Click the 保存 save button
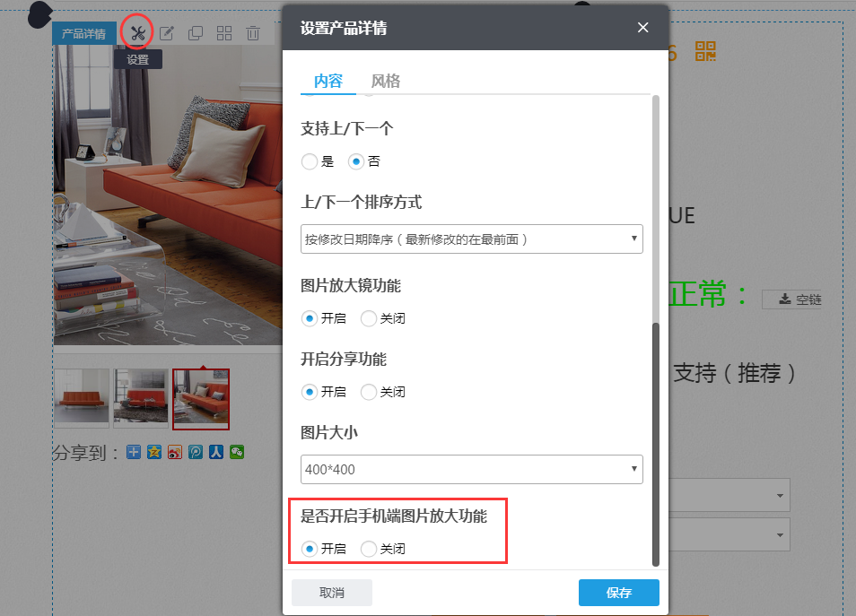The height and width of the screenshot is (616, 856). coord(618,592)
